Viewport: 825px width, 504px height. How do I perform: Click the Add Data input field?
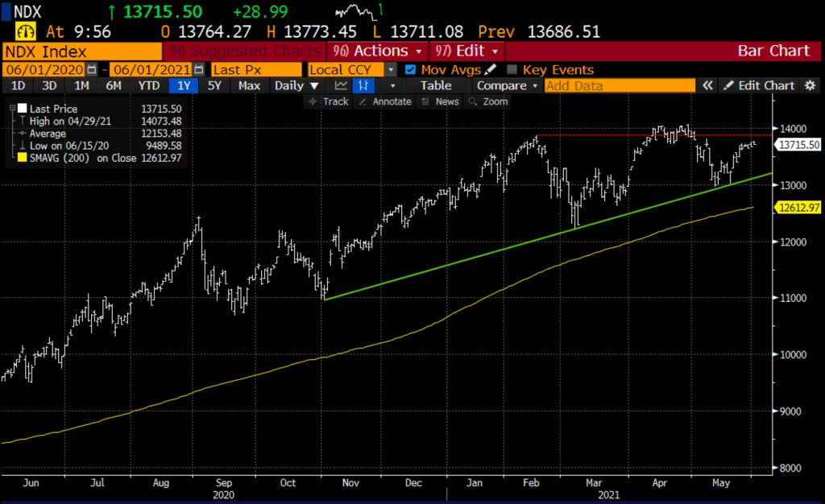click(619, 85)
